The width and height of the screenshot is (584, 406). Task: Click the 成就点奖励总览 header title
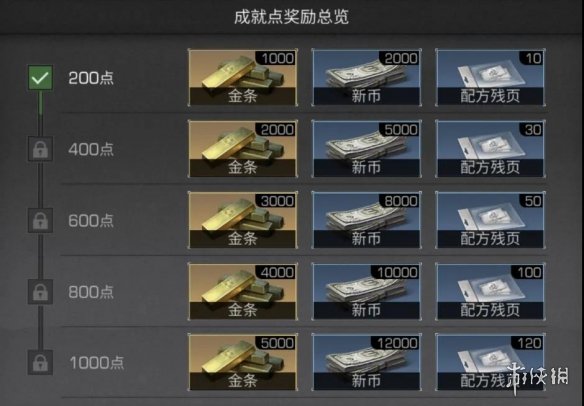[292, 17]
